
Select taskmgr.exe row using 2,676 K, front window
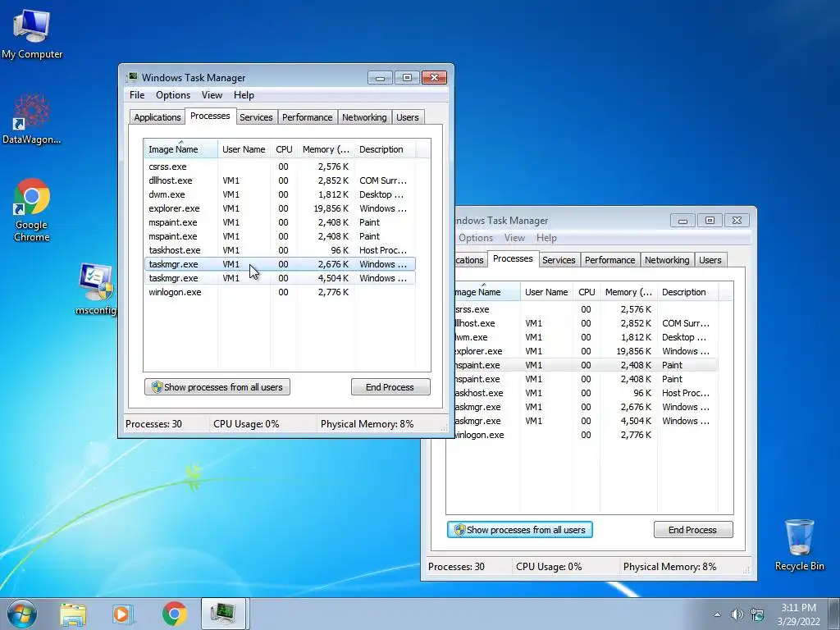tap(280, 264)
